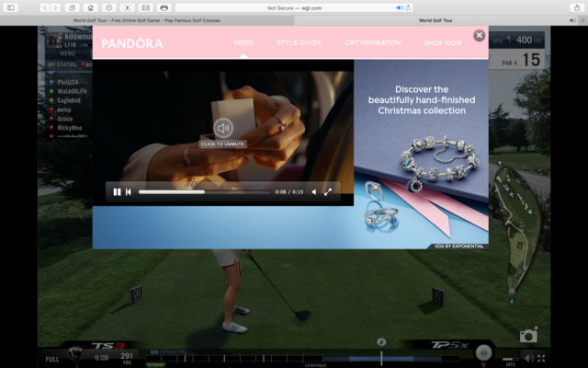Add a new Safari tab with plus button
Viewport: 588px width, 368px height.
583,20
